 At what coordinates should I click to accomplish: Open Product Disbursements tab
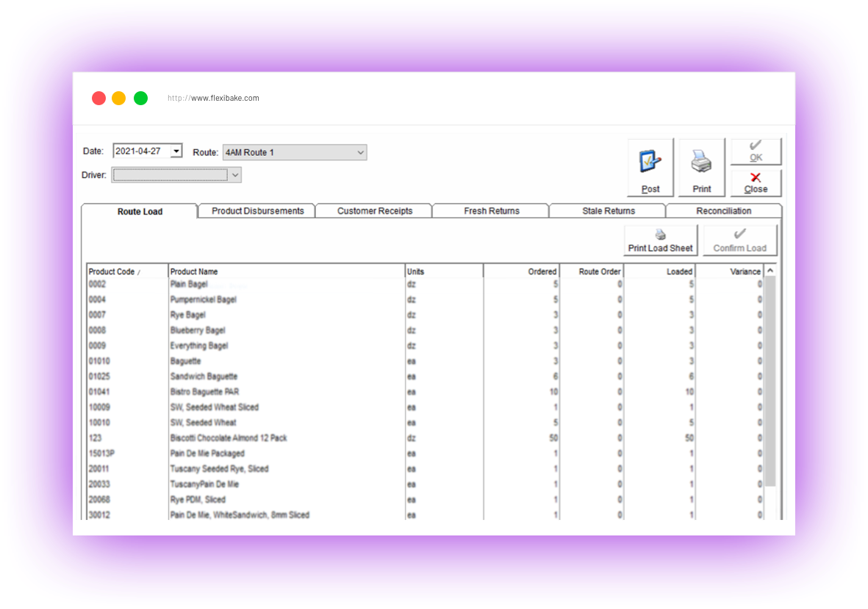pyautogui.click(x=257, y=211)
